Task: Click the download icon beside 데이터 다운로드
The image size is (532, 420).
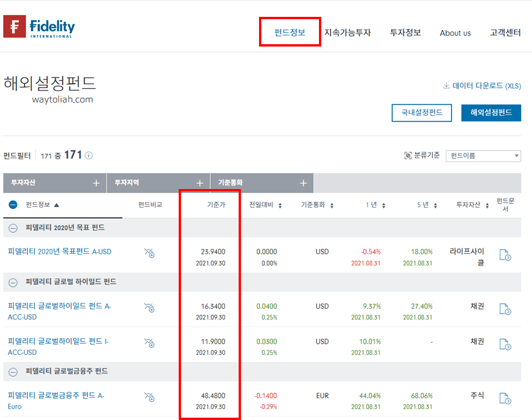Action: click(446, 86)
